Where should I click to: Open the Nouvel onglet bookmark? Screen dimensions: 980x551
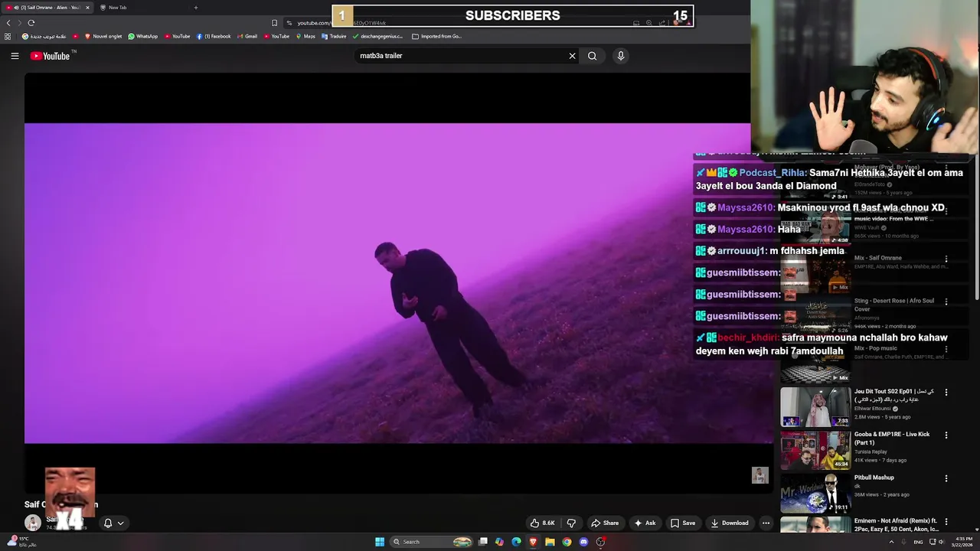pos(103,36)
